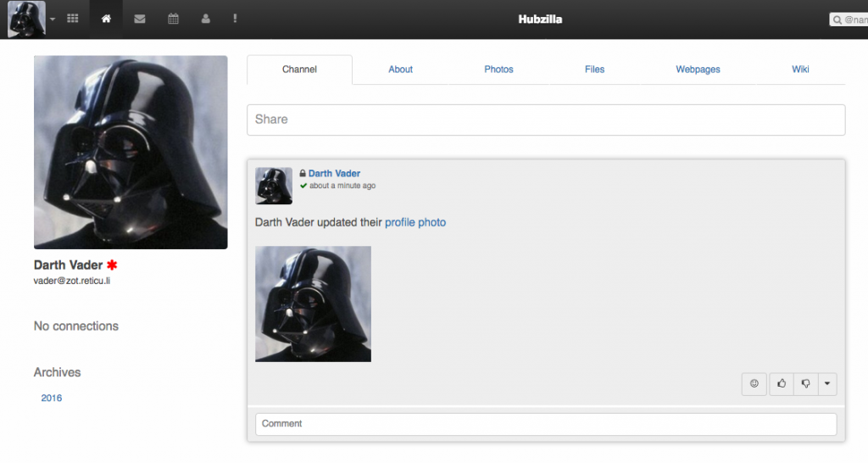The height and width of the screenshot is (463, 868).
Task: Open the Files tab
Action: [x=594, y=70]
